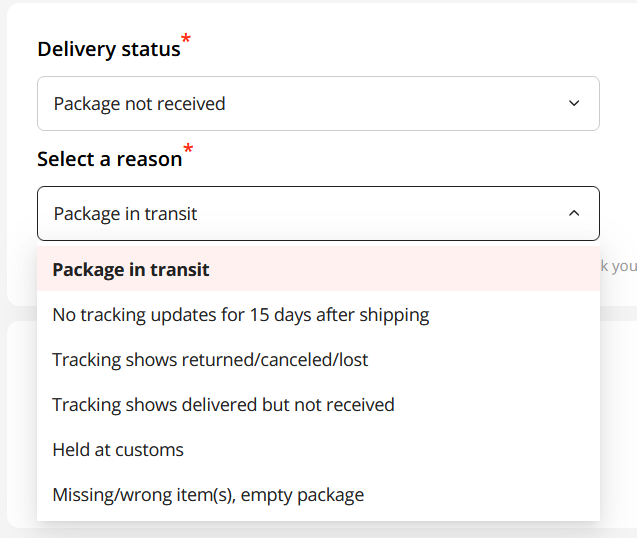
Task: Select "Tracking shows delivered but not received"
Action: (x=223, y=405)
